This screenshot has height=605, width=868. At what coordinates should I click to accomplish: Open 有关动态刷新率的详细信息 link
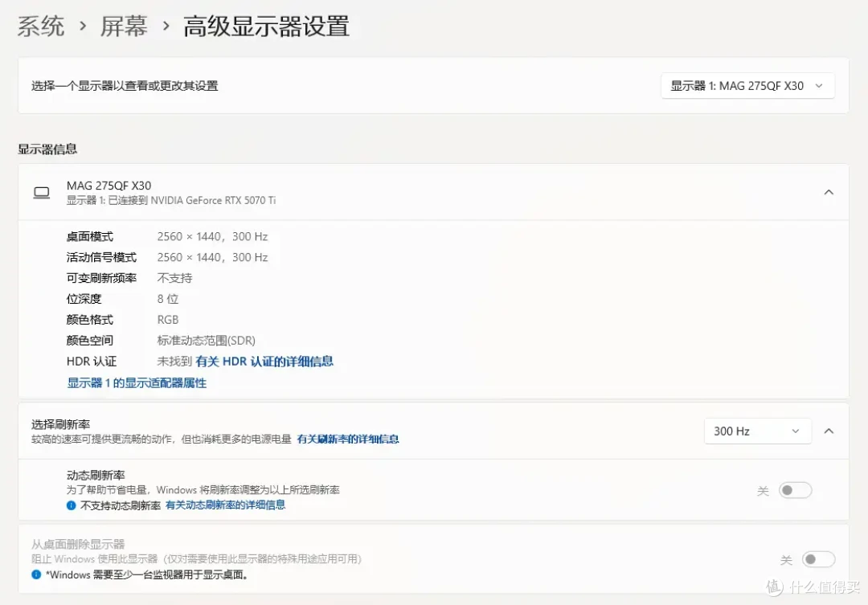225,505
